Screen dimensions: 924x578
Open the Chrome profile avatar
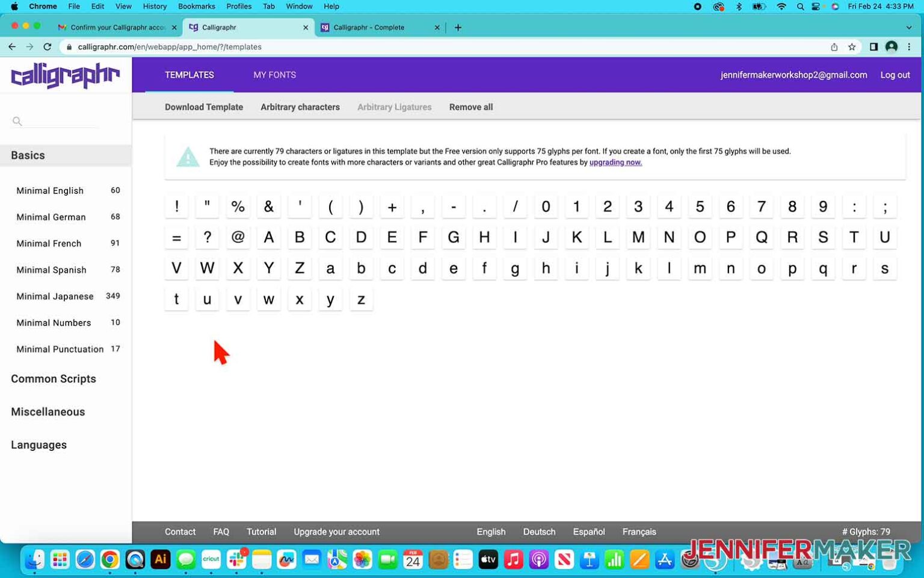pyautogui.click(x=892, y=46)
